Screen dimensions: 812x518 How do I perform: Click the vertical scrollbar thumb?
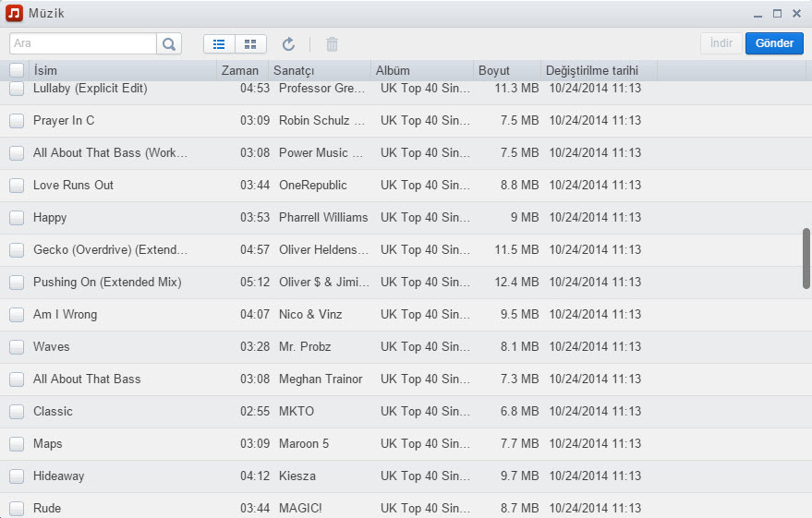pyautogui.click(x=806, y=259)
